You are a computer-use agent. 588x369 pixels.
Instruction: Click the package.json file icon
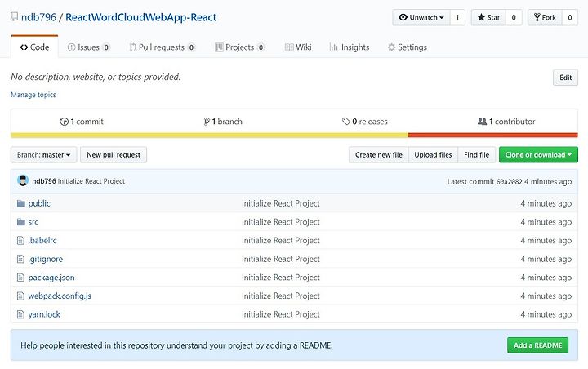coord(20,278)
